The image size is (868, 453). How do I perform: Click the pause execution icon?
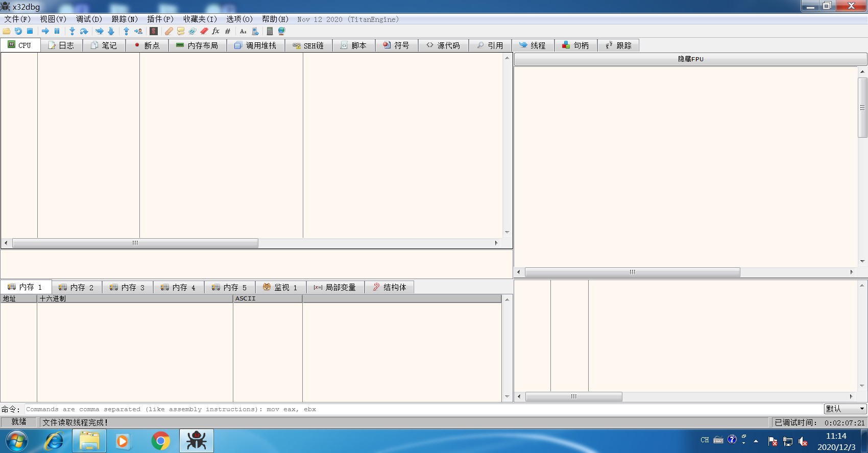click(57, 31)
